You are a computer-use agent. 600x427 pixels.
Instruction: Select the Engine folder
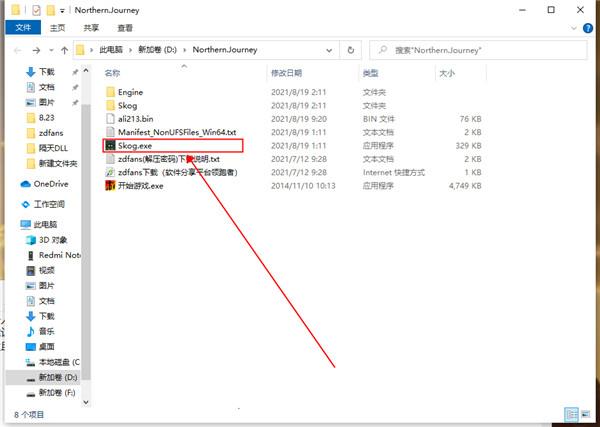(130, 92)
